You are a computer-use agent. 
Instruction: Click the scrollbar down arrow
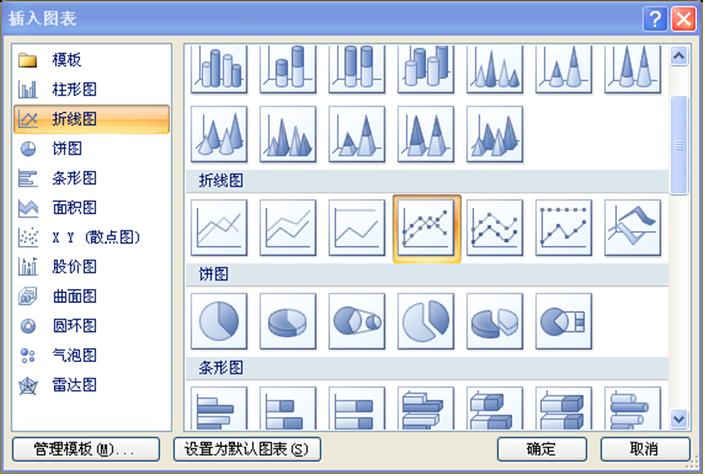click(678, 419)
